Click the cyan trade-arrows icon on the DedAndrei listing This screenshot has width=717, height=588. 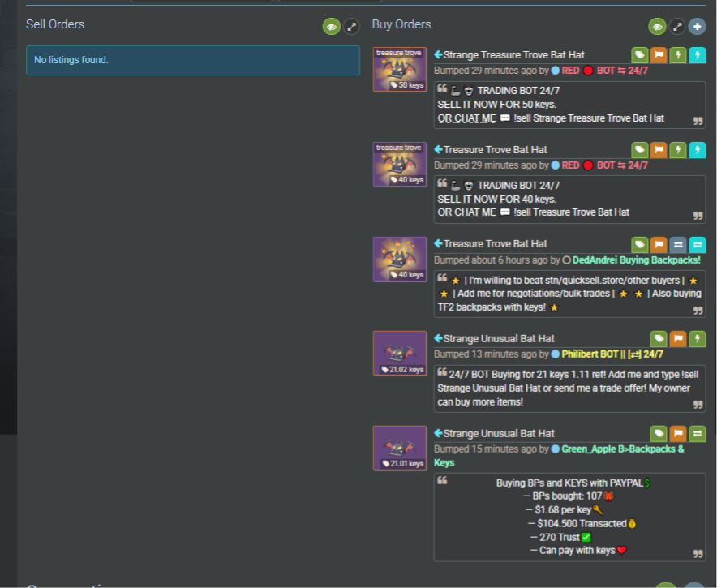click(698, 245)
